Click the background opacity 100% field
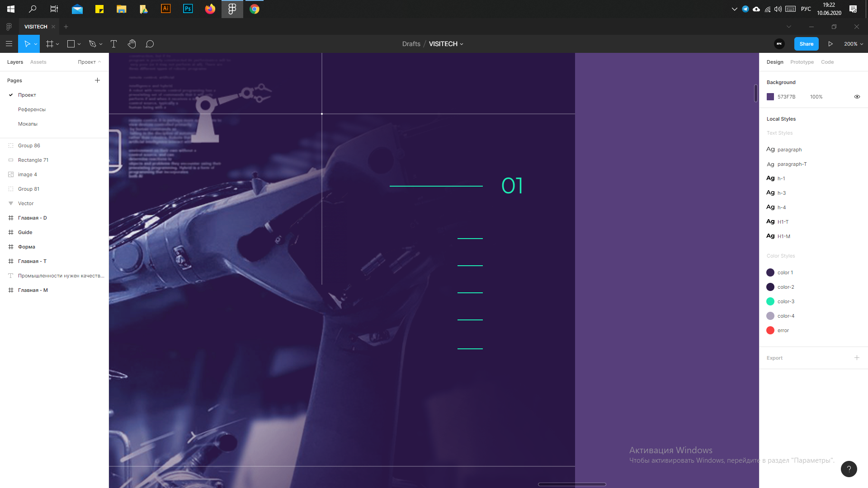Viewport: 868px width, 488px height. (x=816, y=97)
